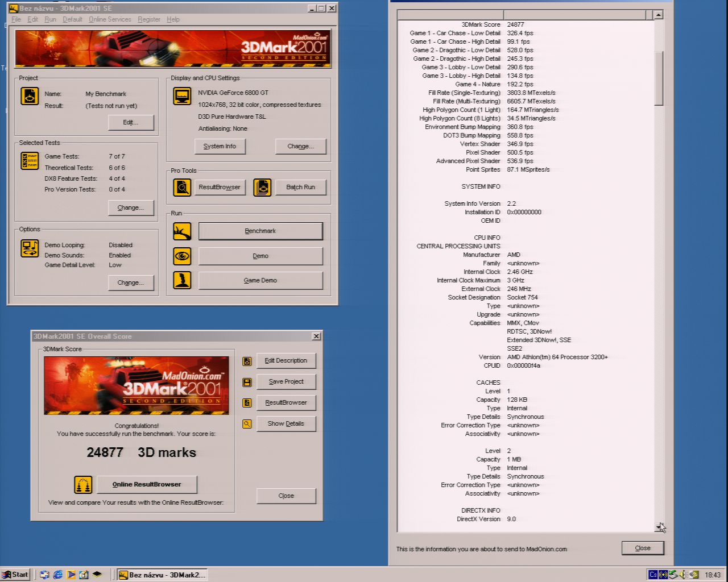Open the File menu
Viewport: 728px width, 582px height.
[x=16, y=19]
